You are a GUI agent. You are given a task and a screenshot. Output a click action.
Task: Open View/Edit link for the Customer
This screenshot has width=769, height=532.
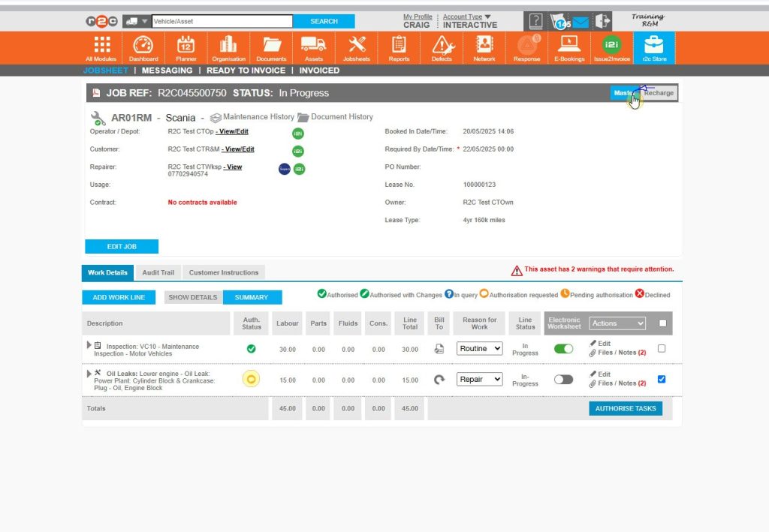236,149
